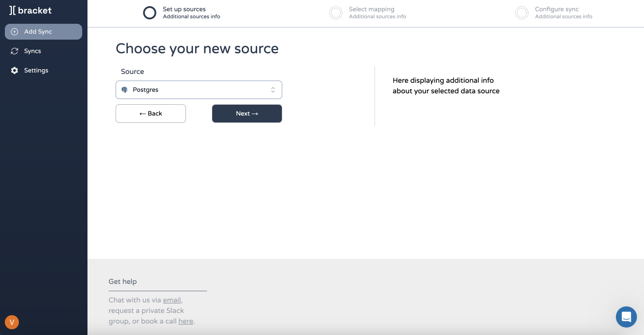Screen dimensions: 644x335
Task: Click the Configure sync step circle
Action: pyautogui.click(x=522, y=13)
